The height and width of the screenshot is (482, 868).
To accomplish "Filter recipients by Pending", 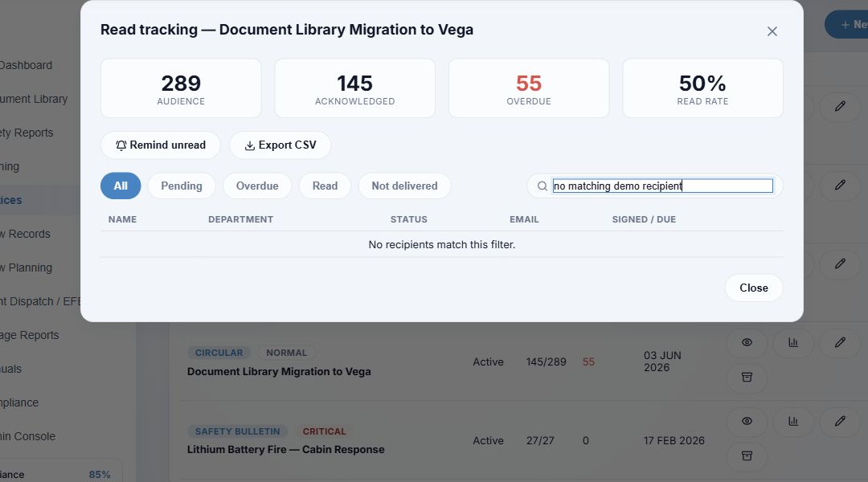I will tap(182, 186).
